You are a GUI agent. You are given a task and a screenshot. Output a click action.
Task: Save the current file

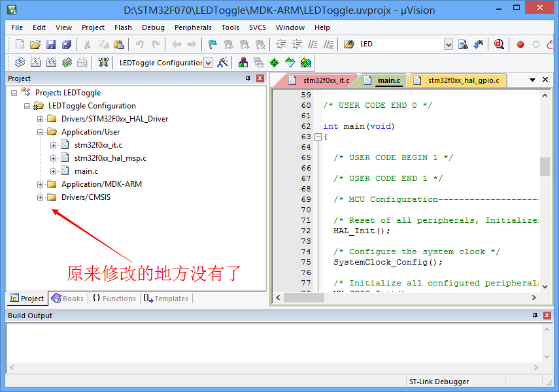pyautogui.click(x=51, y=44)
